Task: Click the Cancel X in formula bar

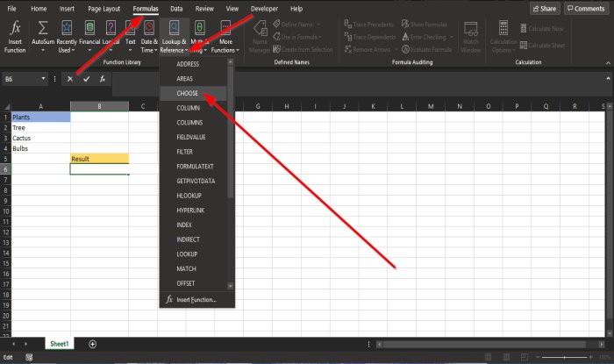Action: point(69,79)
